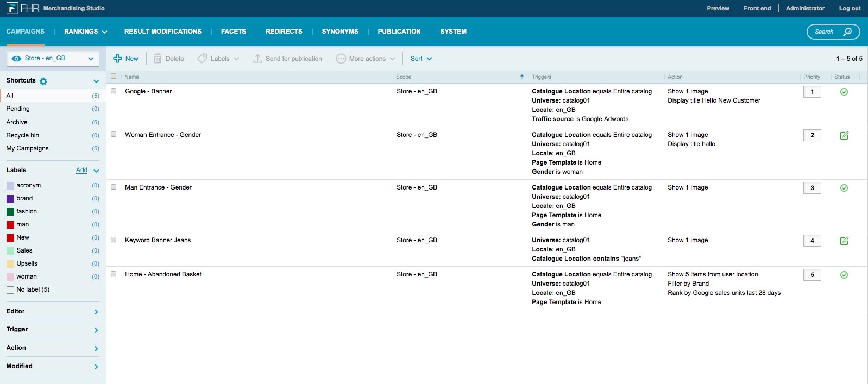Viewport: 868px width, 384px height.
Task: Click green check status for Google - Banner
Action: coord(844,92)
